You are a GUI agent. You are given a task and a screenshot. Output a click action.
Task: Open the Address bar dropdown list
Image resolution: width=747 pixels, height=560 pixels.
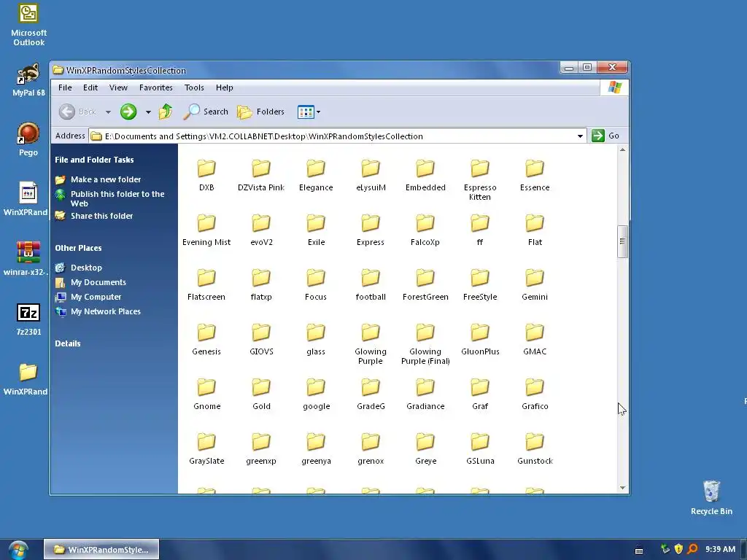click(580, 136)
